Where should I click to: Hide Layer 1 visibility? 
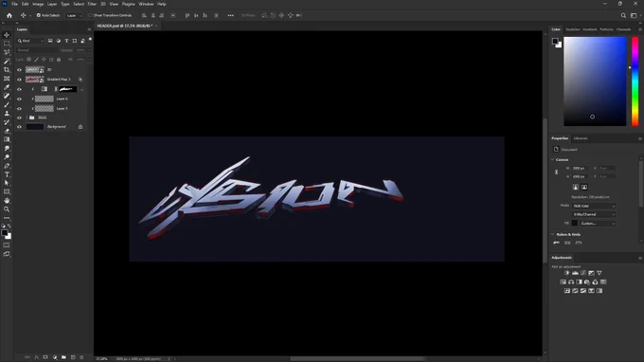(x=19, y=108)
